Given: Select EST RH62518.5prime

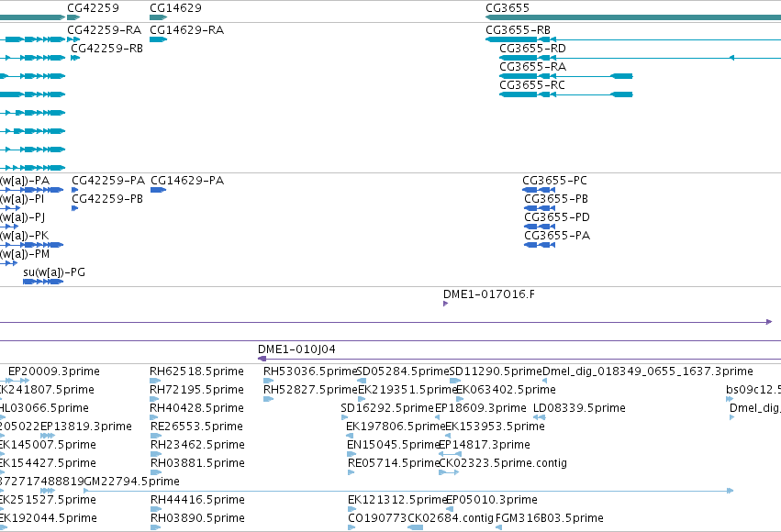Looking at the screenshot, I should (x=196, y=371).
